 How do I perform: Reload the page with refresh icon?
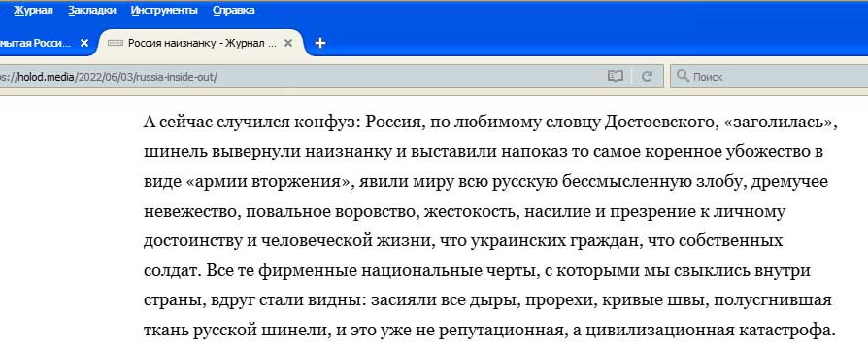click(x=647, y=77)
